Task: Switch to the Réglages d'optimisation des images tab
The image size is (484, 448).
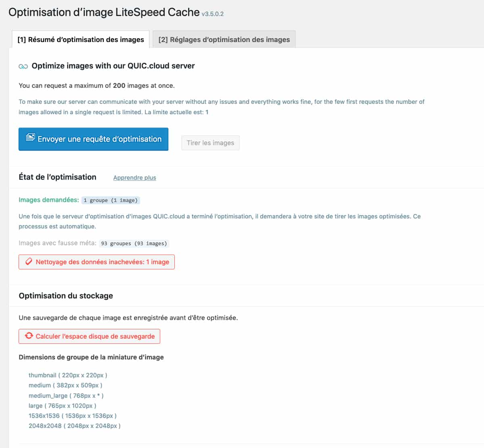Action: pyautogui.click(x=223, y=39)
